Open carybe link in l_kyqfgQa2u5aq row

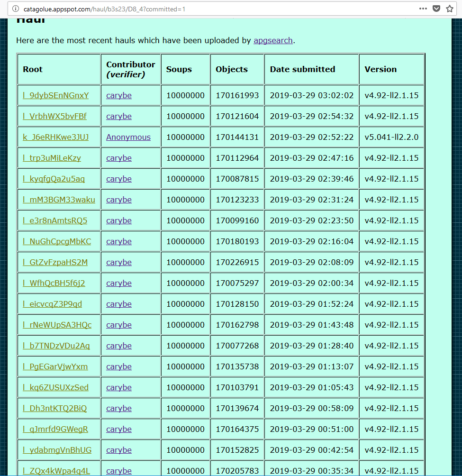119,179
